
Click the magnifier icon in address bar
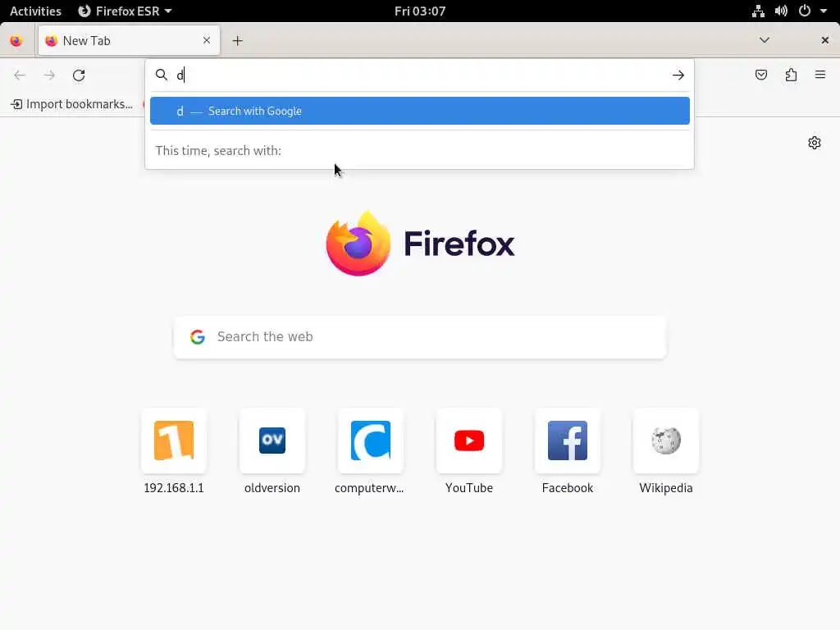pos(162,75)
